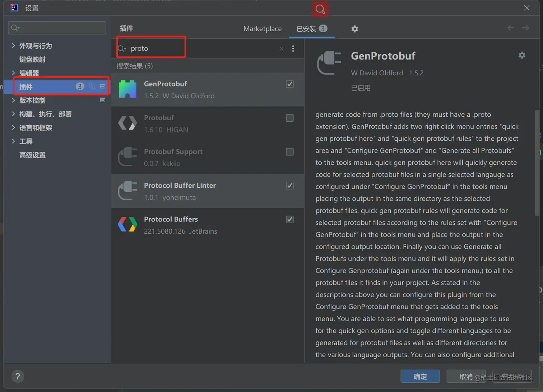Click the 已启用 status text

click(x=361, y=88)
